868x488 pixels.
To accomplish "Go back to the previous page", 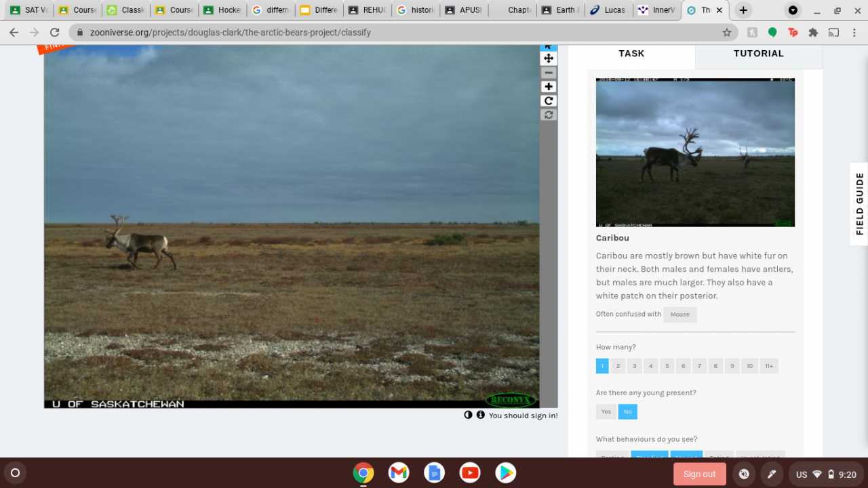I will pyautogui.click(x=14, y=33).
